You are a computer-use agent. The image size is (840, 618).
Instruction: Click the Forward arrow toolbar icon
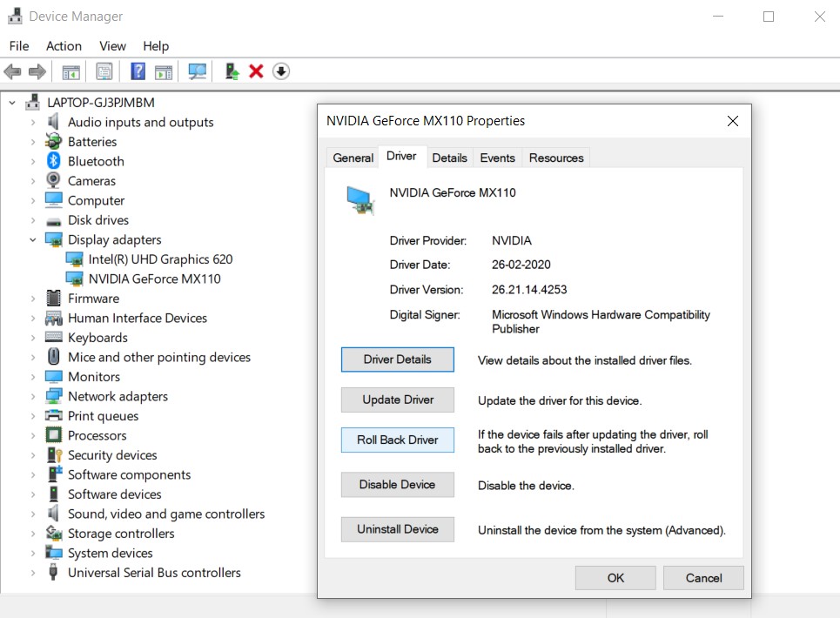[37, 71]
